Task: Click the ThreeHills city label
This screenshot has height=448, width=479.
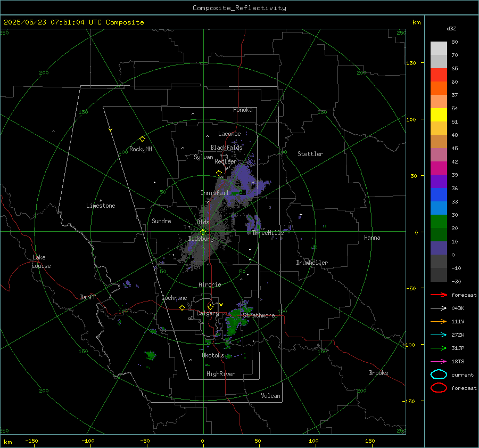Action: 268,233
